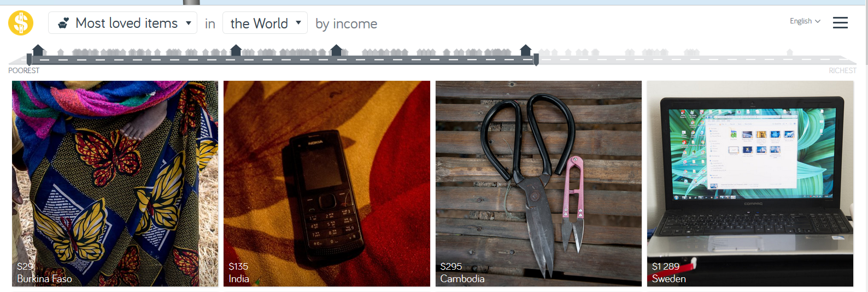
Task: Click the POOREST label
Action: 24,70
